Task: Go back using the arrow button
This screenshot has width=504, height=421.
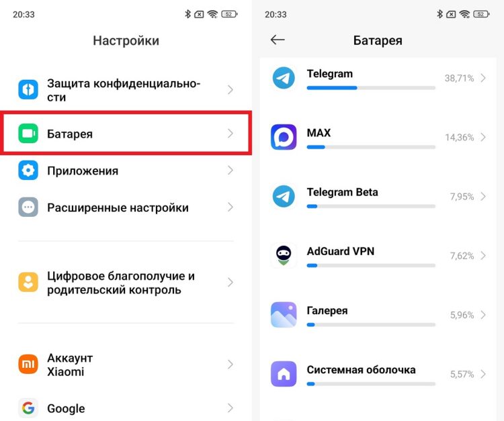Action: coord(278,40)
